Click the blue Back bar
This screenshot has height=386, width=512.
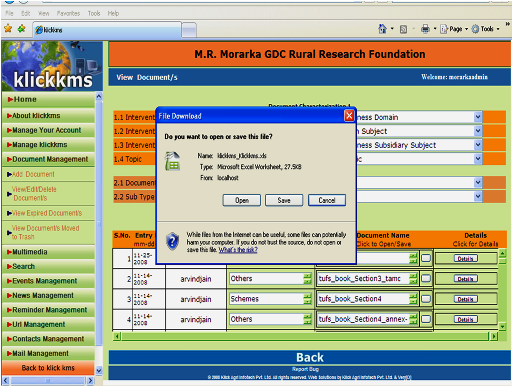(x=309, y=357)
